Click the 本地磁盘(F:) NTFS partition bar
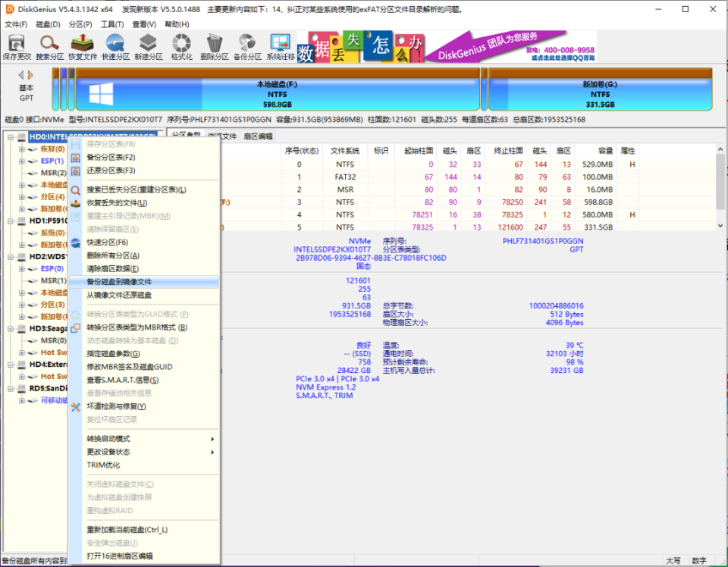Image resolution: width=728 pixels, height=567 pixels. coord(278,89)
